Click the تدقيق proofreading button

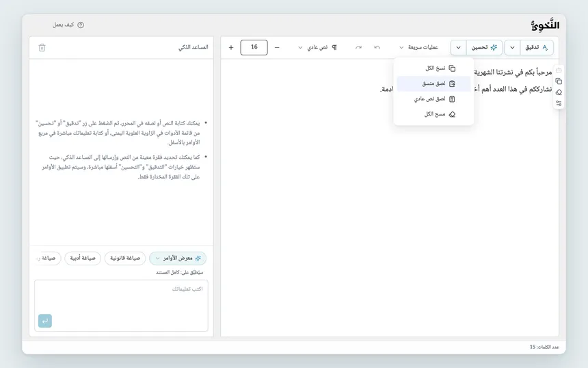[537, 47]
